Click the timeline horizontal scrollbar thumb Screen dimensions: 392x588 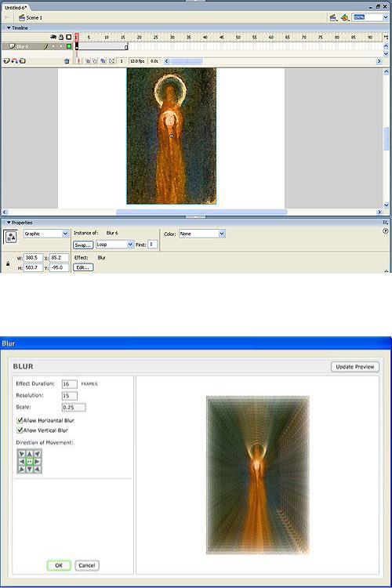click(x=186, y=61)
